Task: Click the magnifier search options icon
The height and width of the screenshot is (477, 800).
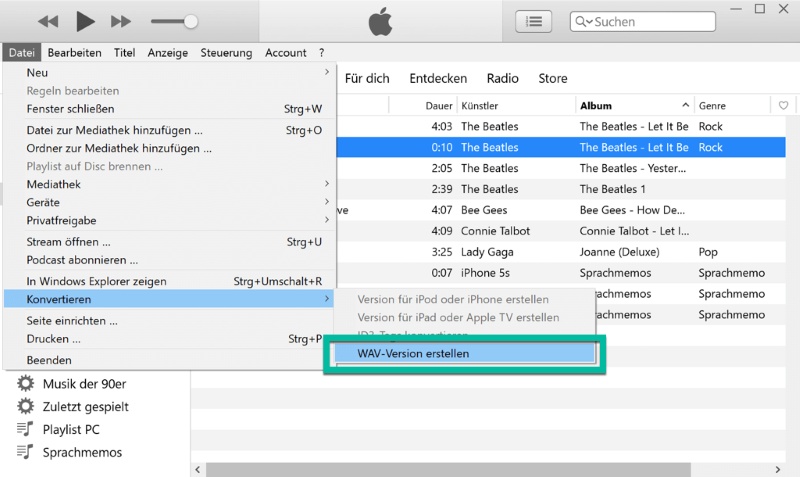Action: tap(583, 21)
